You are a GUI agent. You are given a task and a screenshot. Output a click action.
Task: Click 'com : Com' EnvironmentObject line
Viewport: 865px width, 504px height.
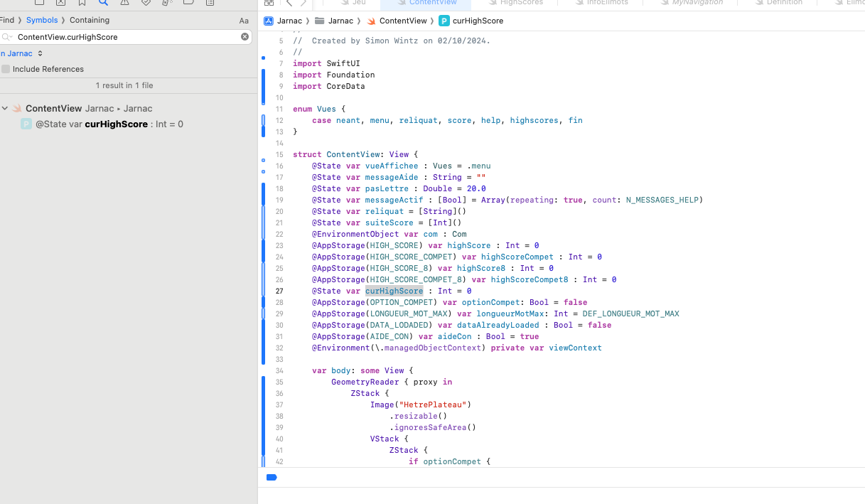coord(389,234)
